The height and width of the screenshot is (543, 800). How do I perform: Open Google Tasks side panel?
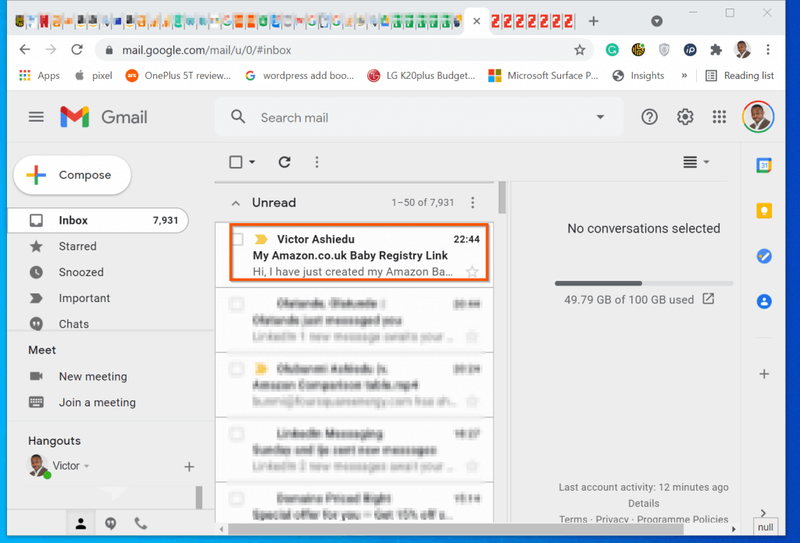click(764, 256)
